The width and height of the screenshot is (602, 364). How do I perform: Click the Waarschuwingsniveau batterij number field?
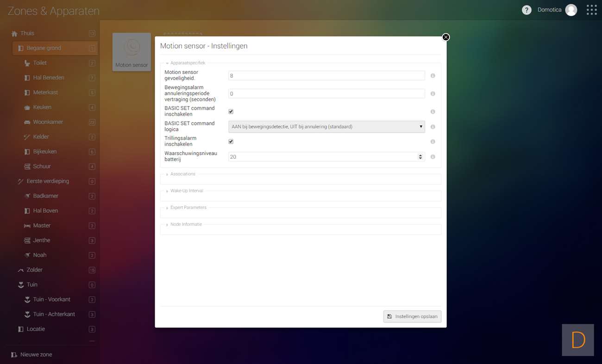click(x=326, y=157)
